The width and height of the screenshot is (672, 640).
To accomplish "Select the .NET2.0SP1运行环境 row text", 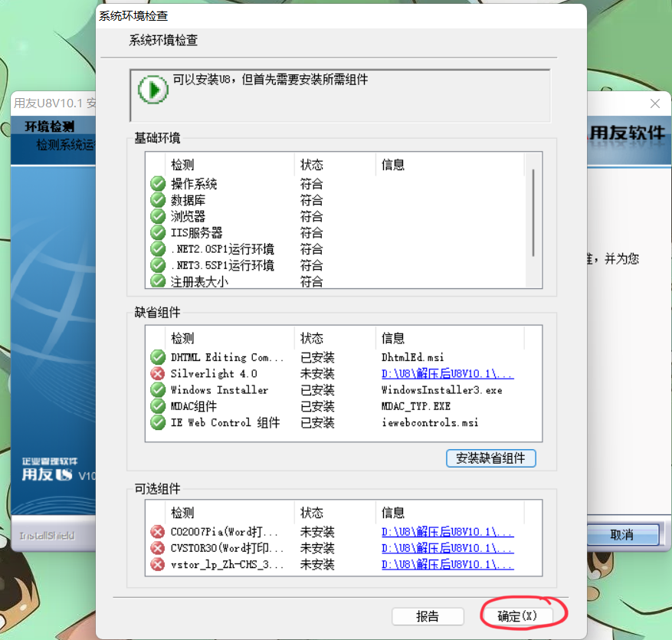I will point(222,249).
